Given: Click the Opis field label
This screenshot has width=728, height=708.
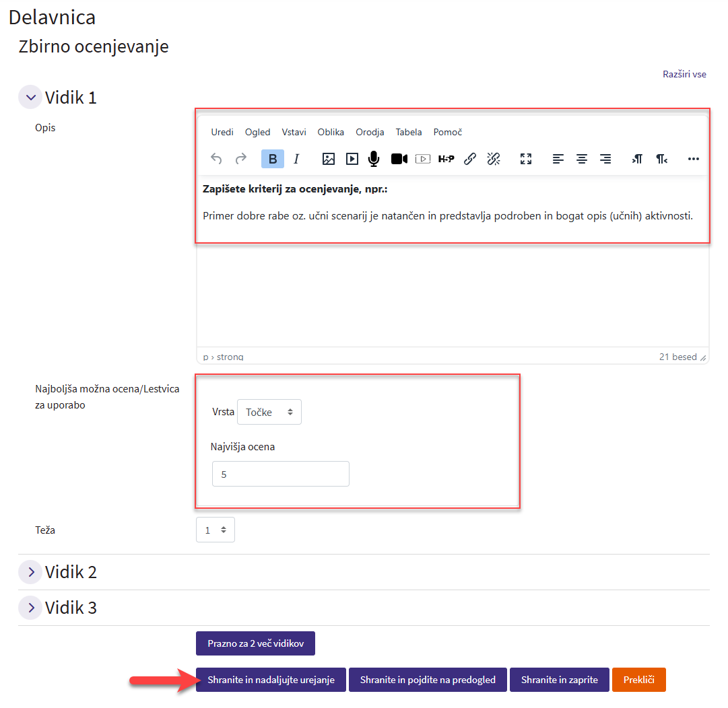Looking at the screenshot, I should point(45,128).
